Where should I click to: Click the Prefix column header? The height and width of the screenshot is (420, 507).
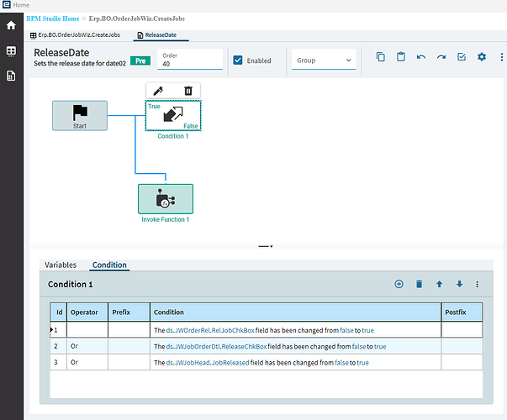click(x=129, y=312)
